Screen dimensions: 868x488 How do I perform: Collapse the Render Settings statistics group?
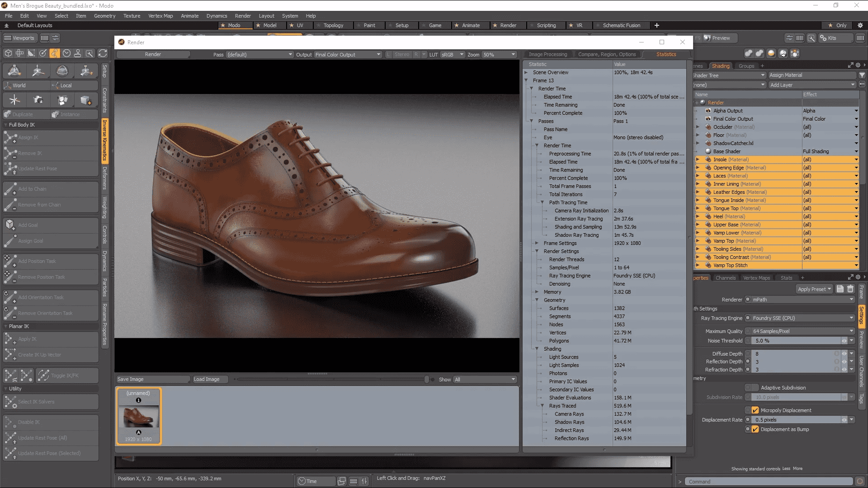(x=537, y=251)
